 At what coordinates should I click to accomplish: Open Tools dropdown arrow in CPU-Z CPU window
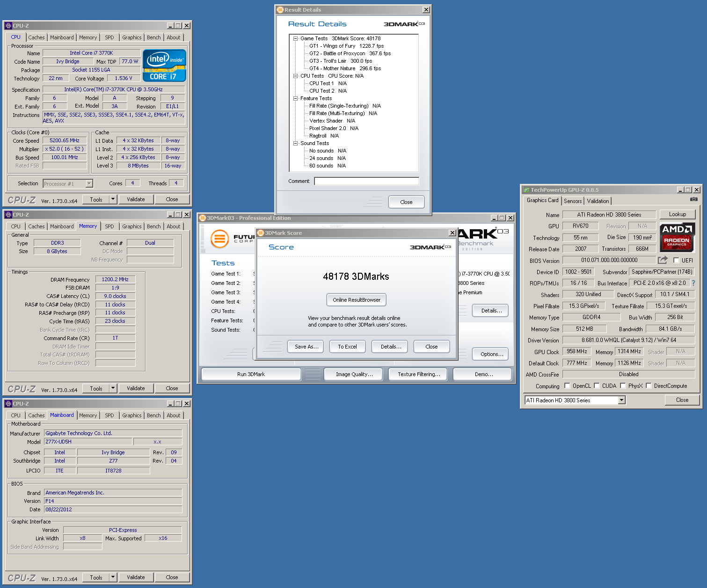tap(113, 199)
